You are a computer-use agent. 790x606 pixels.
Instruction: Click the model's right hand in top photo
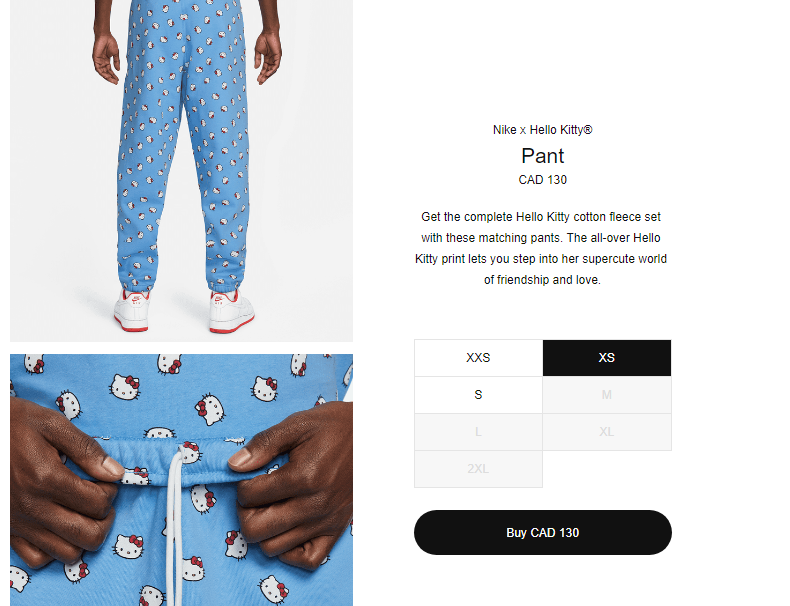(268, 58)
